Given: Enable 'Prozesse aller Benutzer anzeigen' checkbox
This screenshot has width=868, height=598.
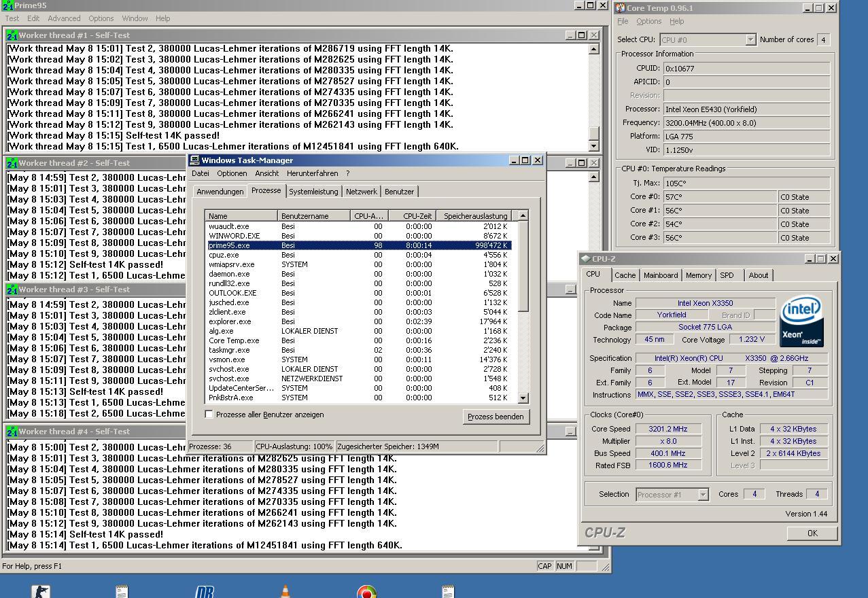Looking at the screenshot, I should [x=209, y=415].
